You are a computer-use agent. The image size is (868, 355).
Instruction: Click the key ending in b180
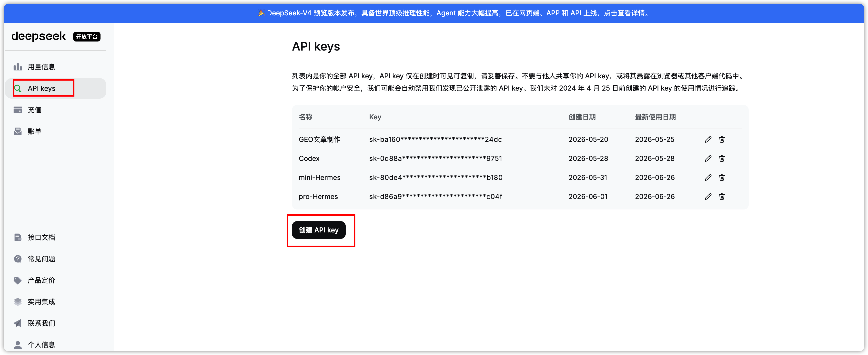coord(436,177)
